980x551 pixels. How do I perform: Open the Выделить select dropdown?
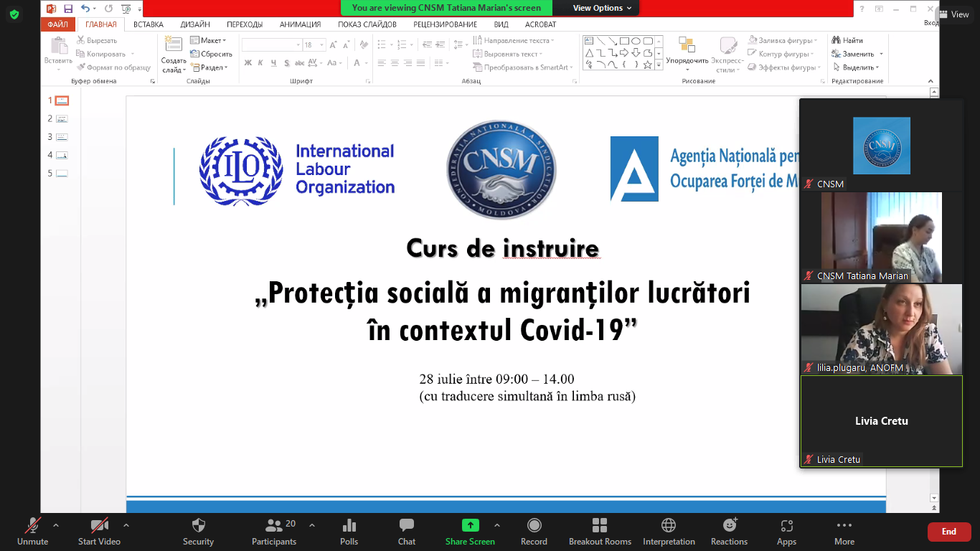pyautogui.click(x=858, y=67)
